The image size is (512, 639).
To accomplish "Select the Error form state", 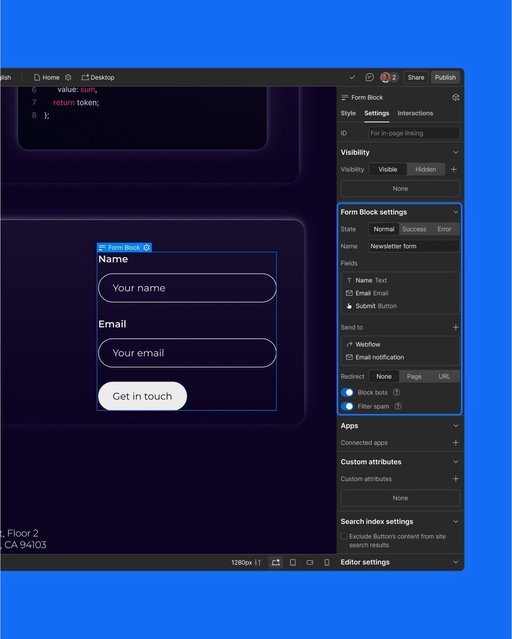I will (x=444, y=229).
